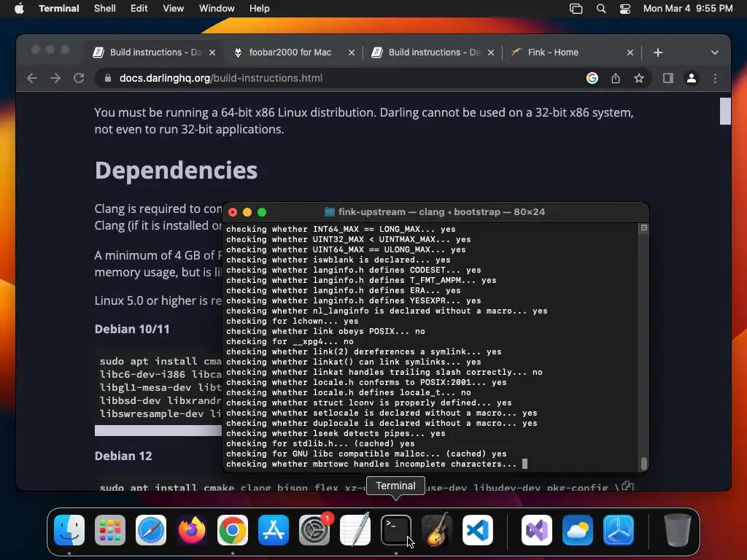Open the View menu
The image size is (747, 560).
(x=174, y=9)
